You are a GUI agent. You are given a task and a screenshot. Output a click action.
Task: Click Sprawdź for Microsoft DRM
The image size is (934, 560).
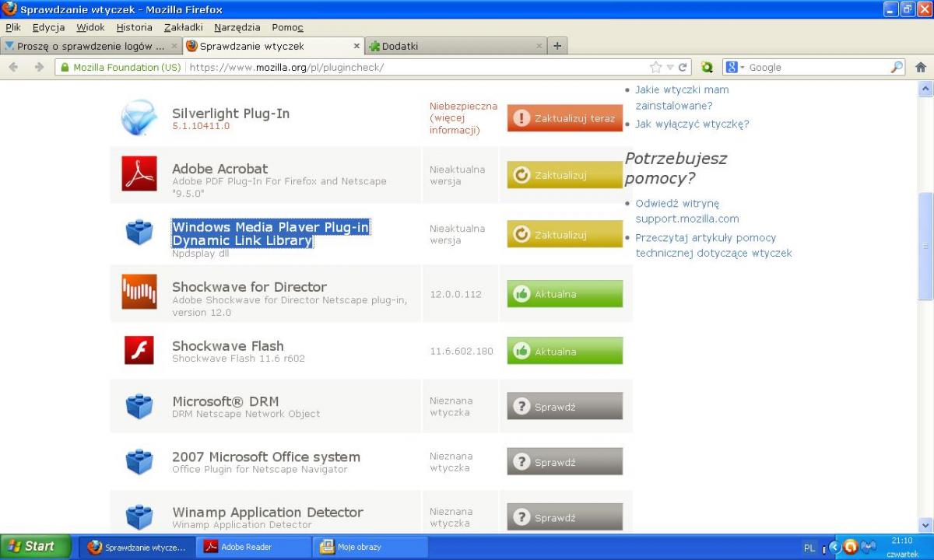tap(565, 406)
